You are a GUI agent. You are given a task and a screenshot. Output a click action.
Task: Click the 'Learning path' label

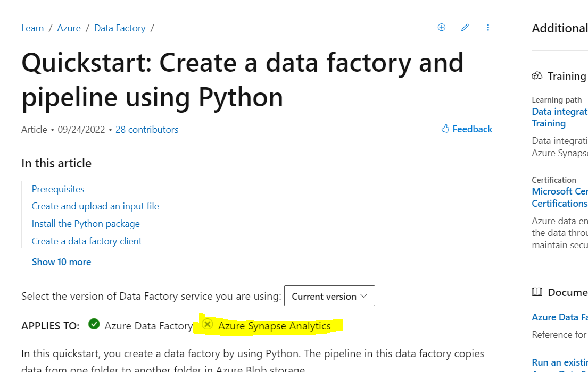tap(557, 100)
